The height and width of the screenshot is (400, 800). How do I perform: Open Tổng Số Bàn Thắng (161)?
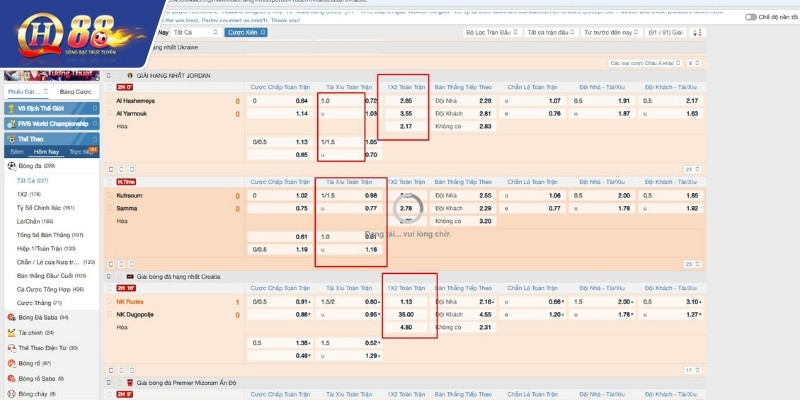point(49,235)
